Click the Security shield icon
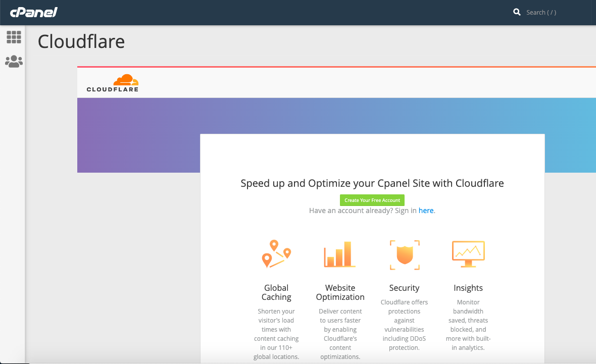 click(404, 254)
